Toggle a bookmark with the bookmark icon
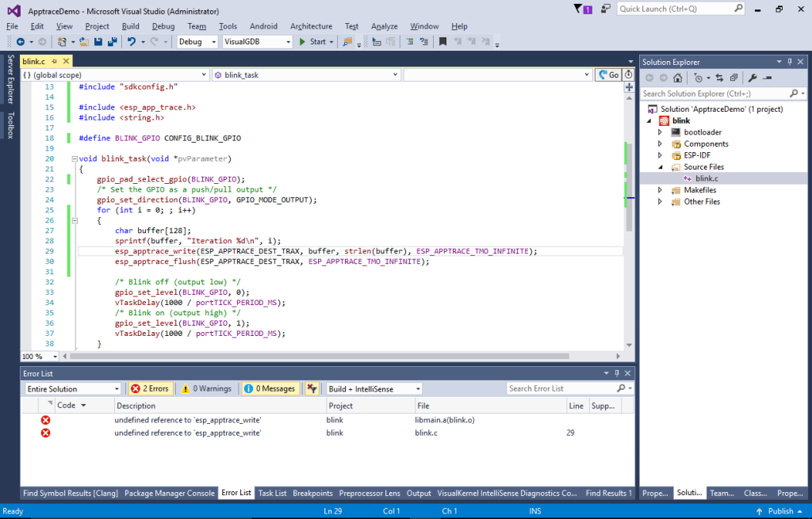812x519 pixels. pos(442,42)
